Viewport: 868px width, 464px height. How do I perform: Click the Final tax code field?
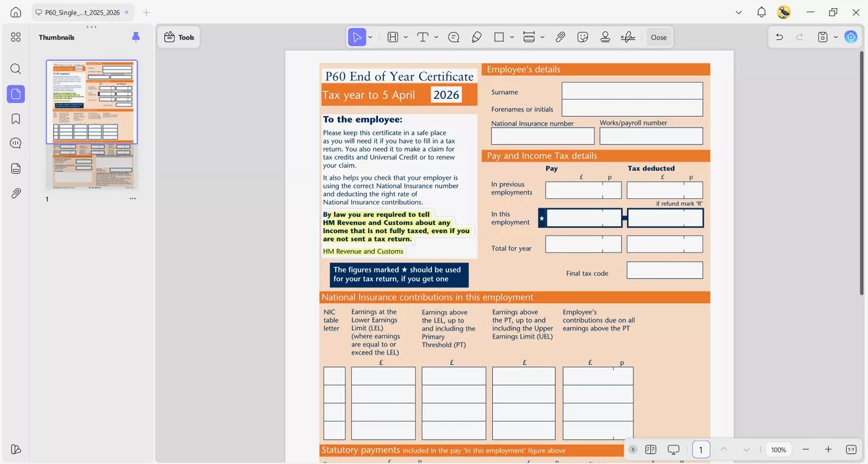click(665, 270)
